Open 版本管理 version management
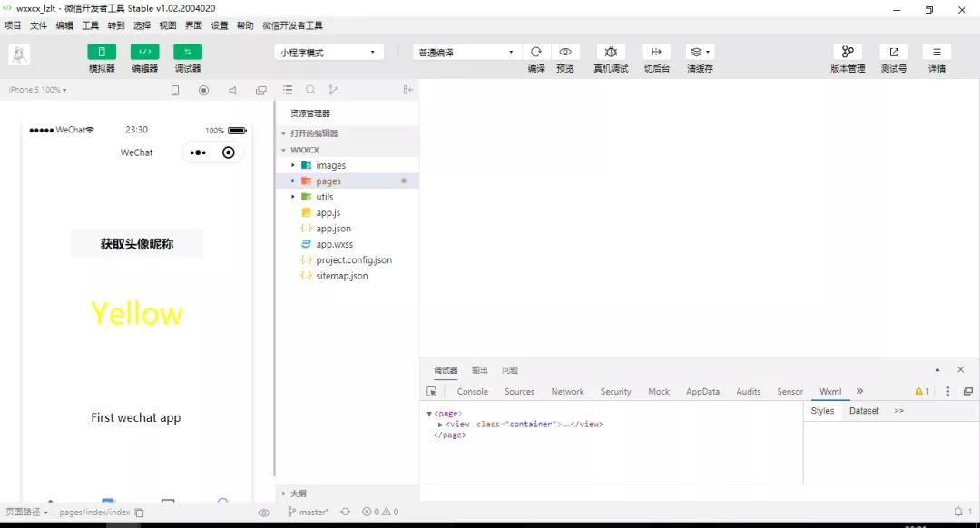 coord(848,57)
